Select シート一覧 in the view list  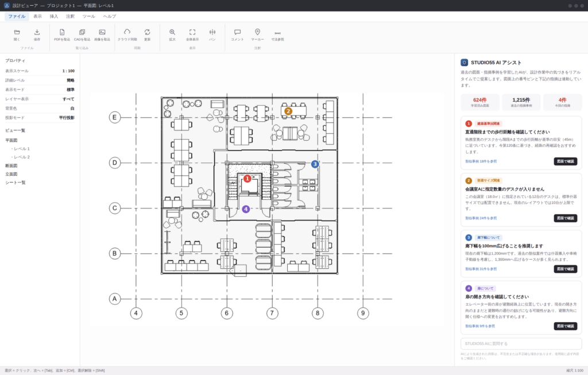coord(16,183)
